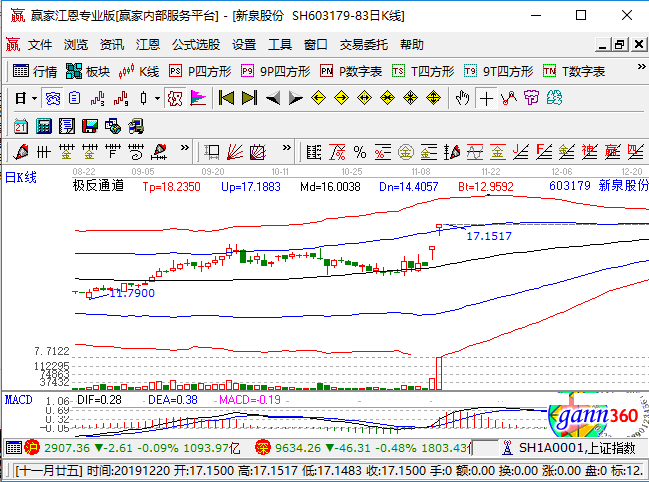Click the yellow diamond horizontal-compress icon
649x482 pixels.
coord(387,98)
